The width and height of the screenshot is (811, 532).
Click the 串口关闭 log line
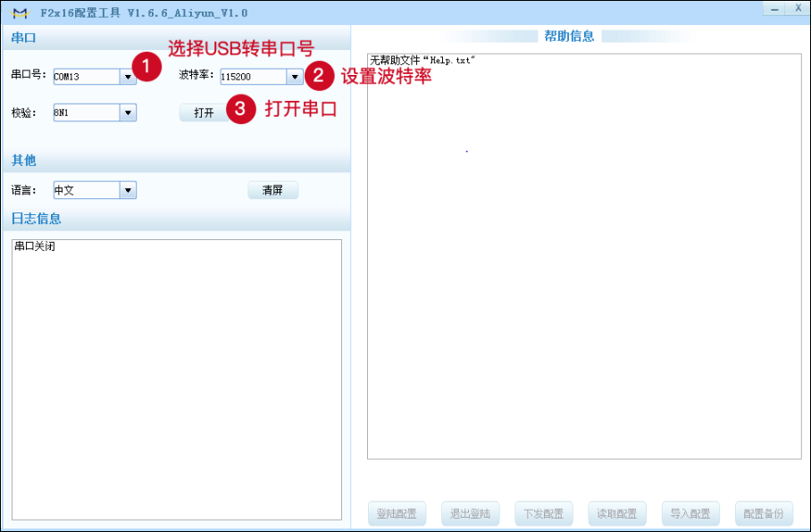click(x=35, y=246)
